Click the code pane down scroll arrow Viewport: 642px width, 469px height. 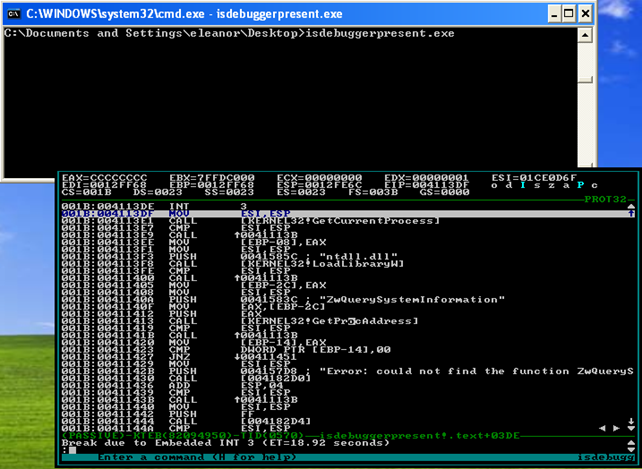(x=630, y=427)
